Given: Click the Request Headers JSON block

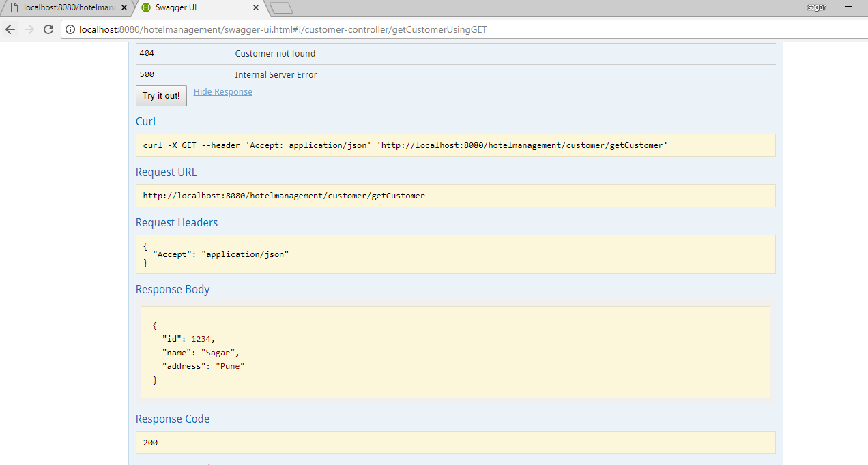Looking at the screenshot, I should pyautogui.click(x=455, y=254).
